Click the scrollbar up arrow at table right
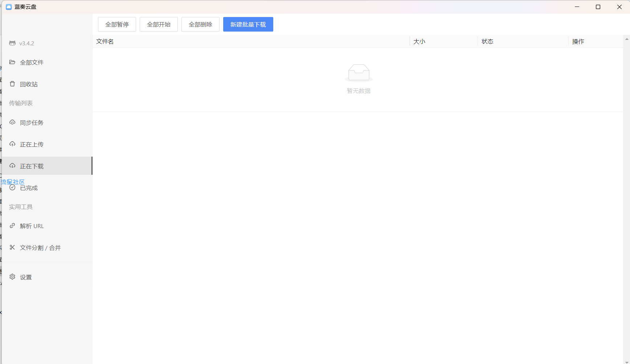630x364 pixels. pyautogui.click(x=627, y=39)
